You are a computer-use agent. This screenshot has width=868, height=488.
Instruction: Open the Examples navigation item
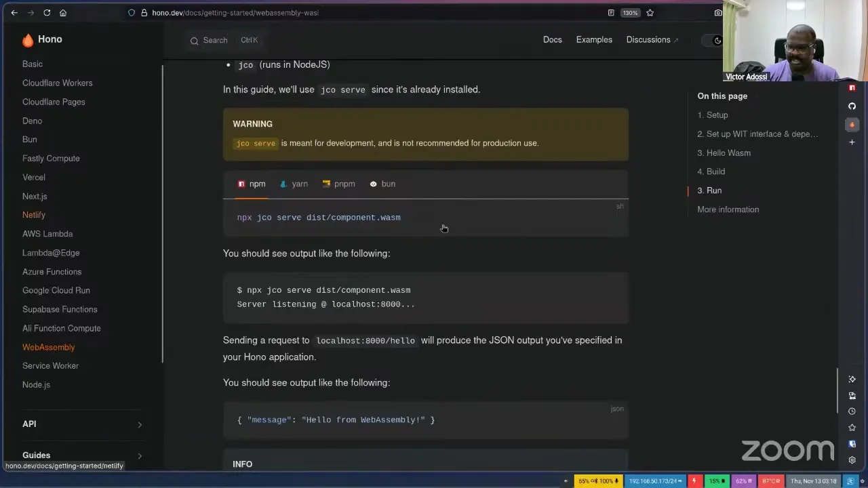594,40
